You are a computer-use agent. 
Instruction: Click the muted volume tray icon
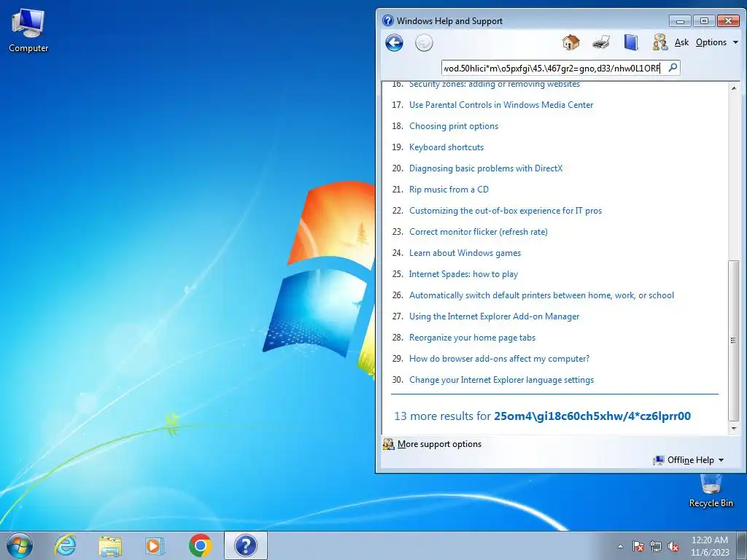click(x=673, y=546)
